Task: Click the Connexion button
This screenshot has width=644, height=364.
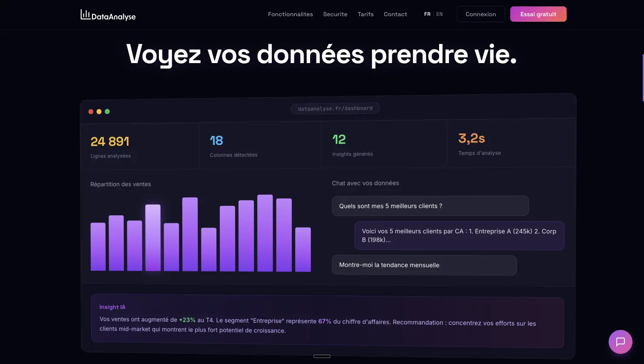Action: (x=480, y=14)
